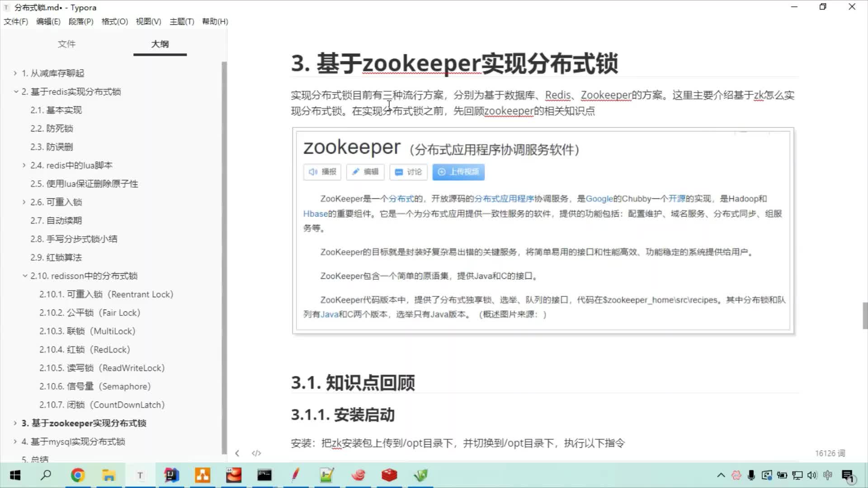This screenshot has height=488, width=868.
Task: Jump to 2.9. 红锁算法 in outline
Action: tap(56, 258)
